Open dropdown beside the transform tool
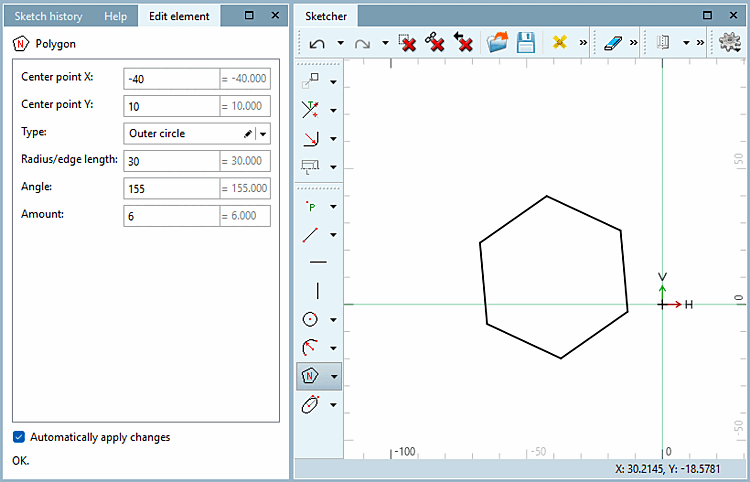Image resolution: width=750 pixels, height=482 pixels. [333, 82]
